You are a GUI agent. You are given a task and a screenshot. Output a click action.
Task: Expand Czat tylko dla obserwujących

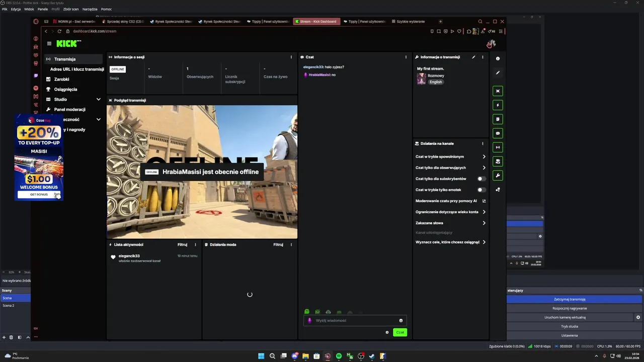(450, 168)
